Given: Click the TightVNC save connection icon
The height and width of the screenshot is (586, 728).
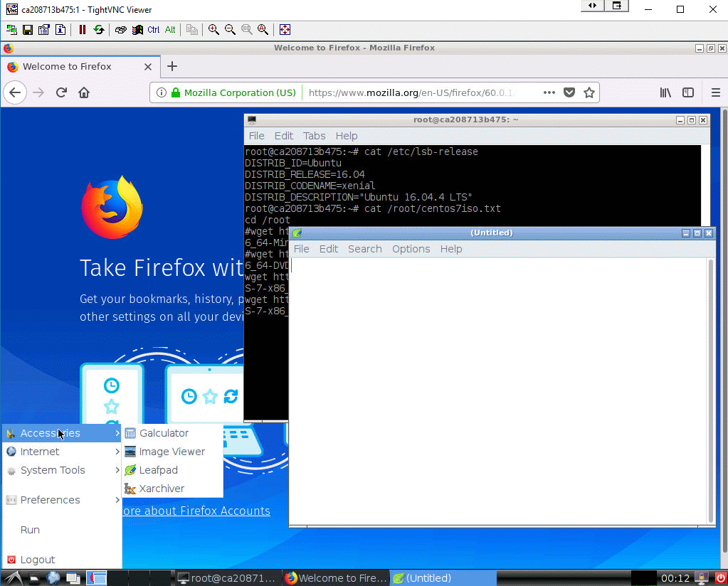Looking at the screenshot, I should (x=28, y=30).
